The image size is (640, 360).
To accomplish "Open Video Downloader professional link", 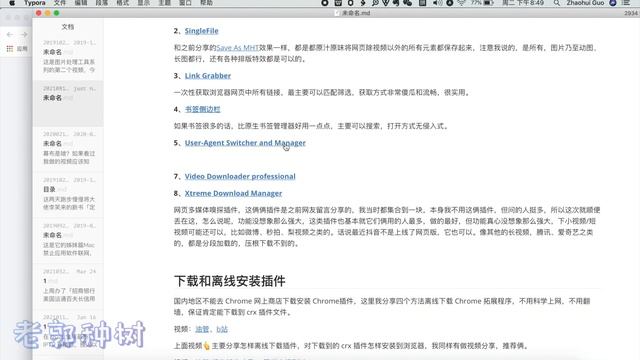I will coord(240,176).
